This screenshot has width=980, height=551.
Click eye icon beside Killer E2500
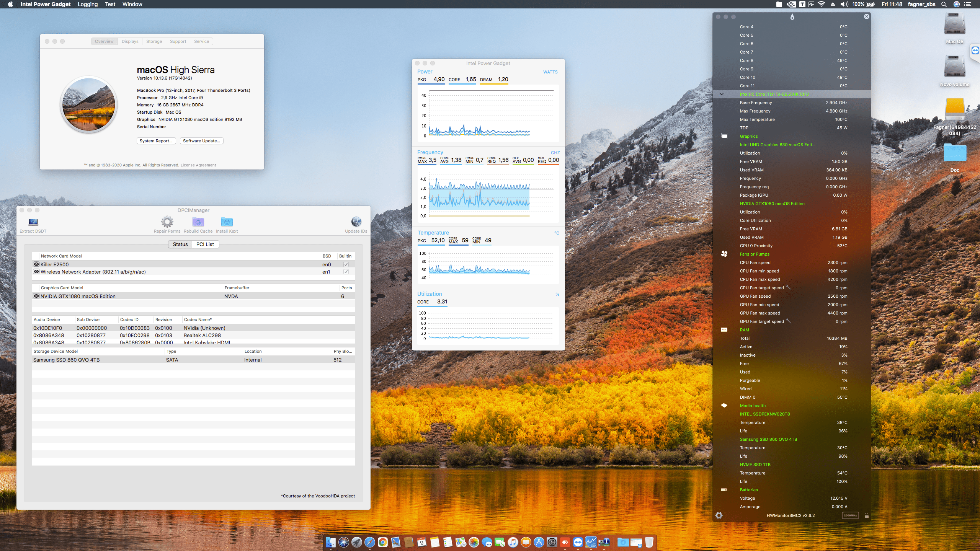[x=36, y=264]
